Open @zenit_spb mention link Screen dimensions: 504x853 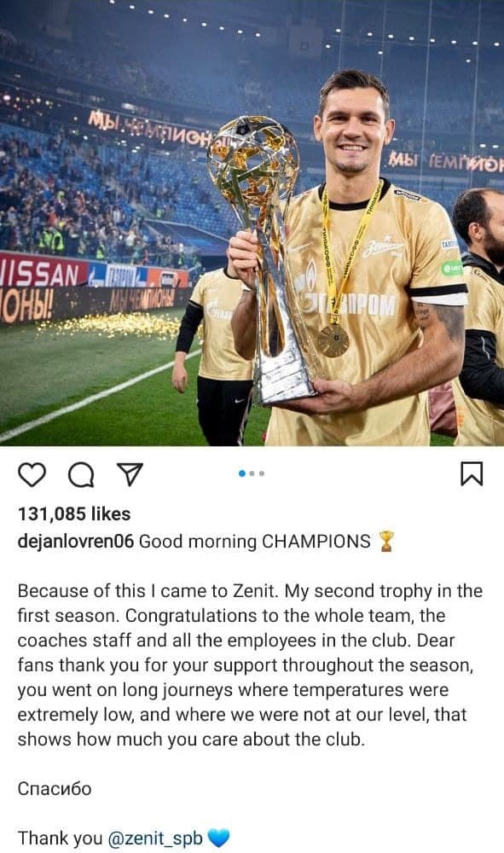(155, 838)
